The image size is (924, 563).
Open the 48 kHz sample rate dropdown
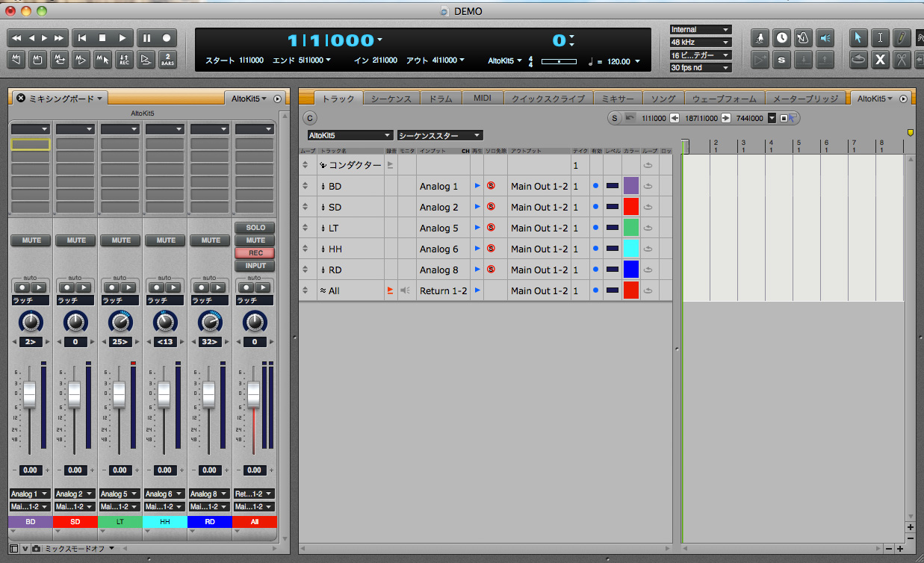[700, 43]
